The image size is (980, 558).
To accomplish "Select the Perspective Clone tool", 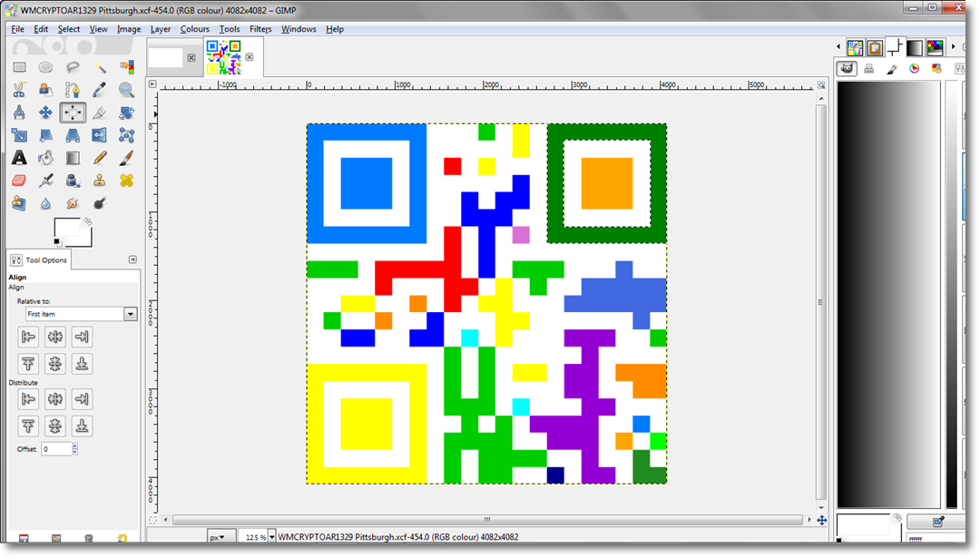I will (x=19, y=203).
